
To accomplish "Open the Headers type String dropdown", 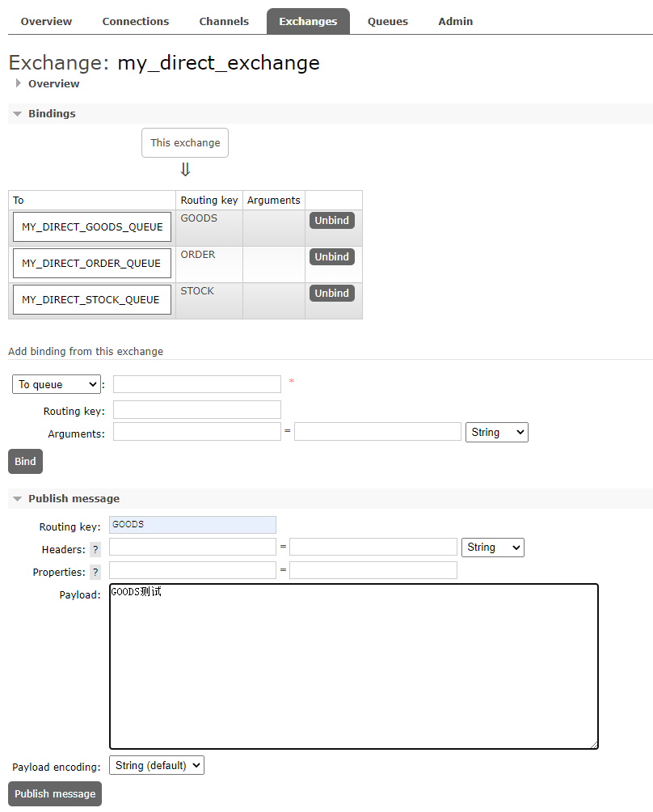I will click(x=492, y=548).
